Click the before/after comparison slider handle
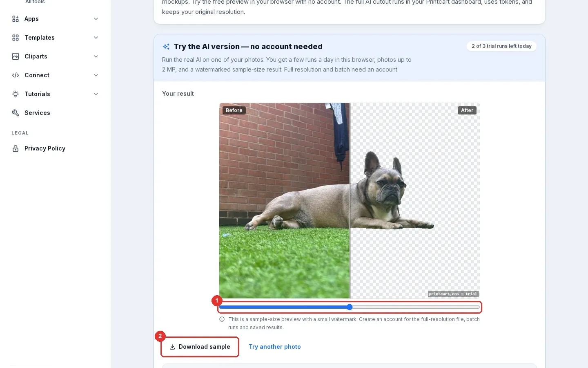Image resolution: width=588 pixels, height=368 pixels. click(350, 307)
